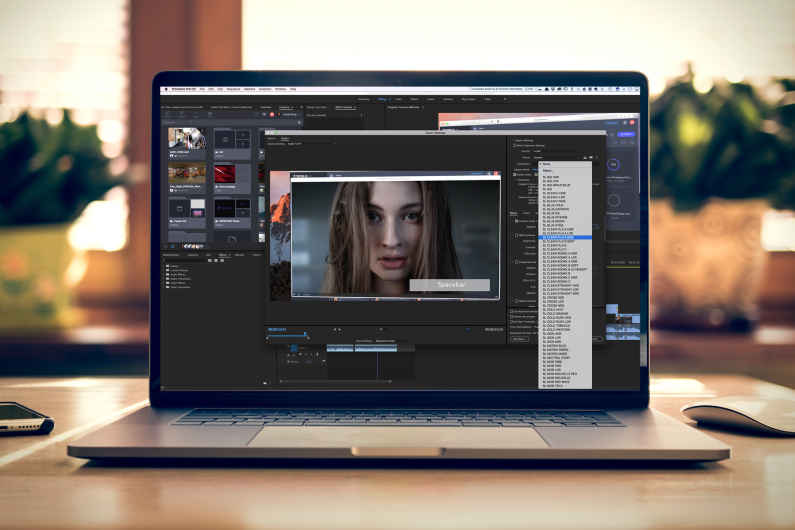
Task: Click the Spacebar button over the video
Action: (449, 285)
